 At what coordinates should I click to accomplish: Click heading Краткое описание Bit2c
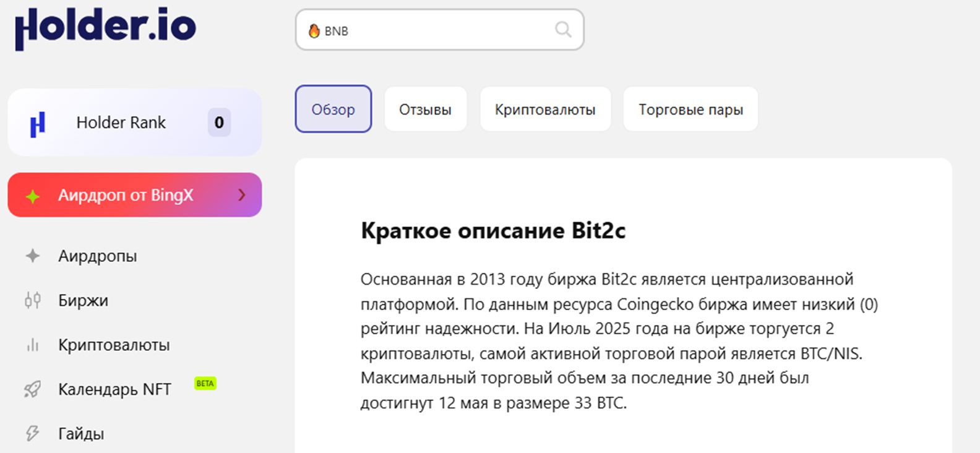[493, 231]
